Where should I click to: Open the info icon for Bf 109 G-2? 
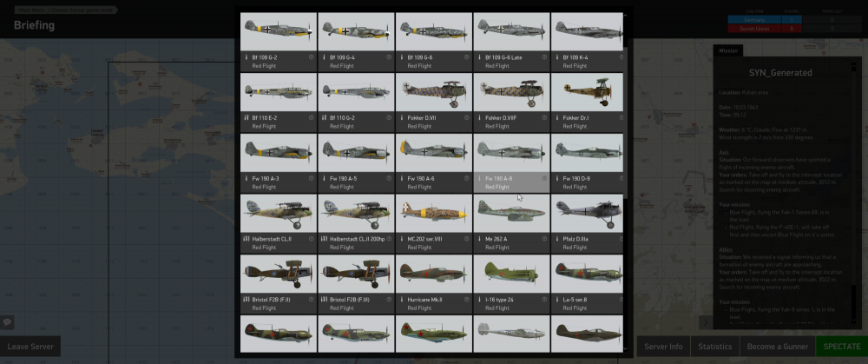311,57
